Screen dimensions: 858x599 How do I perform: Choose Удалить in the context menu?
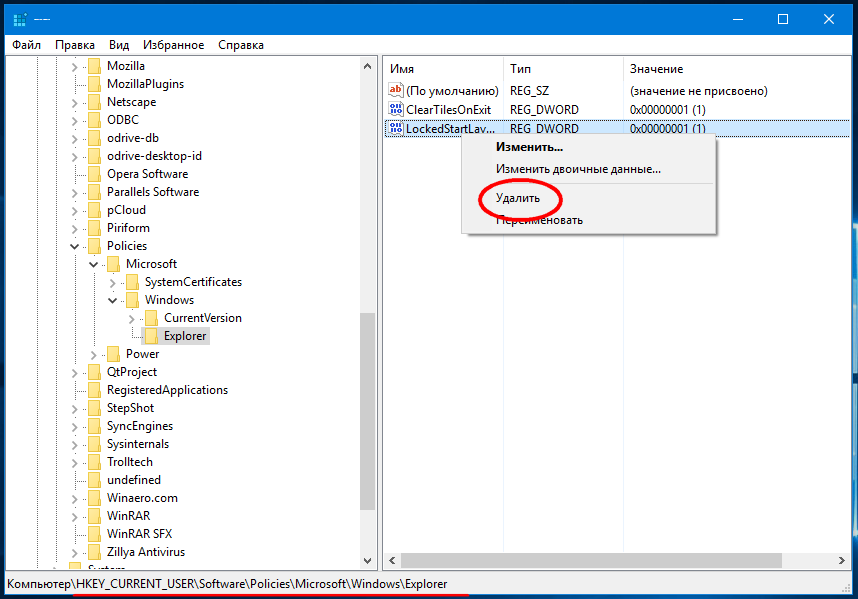(518, 198)
